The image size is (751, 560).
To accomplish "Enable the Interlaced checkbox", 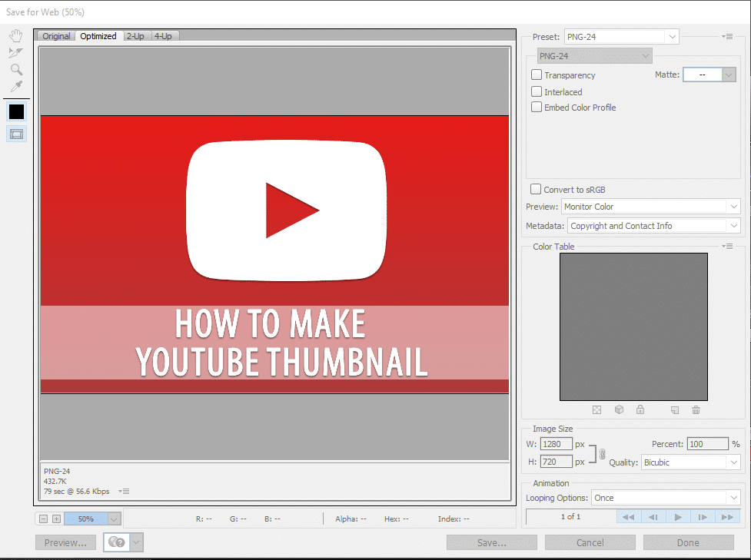I will click(x=537, y=91).
